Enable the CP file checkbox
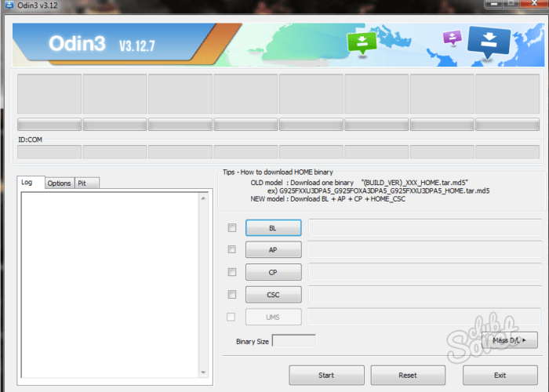The width and height of the screenshot is (549, 392). click(232, 272)
